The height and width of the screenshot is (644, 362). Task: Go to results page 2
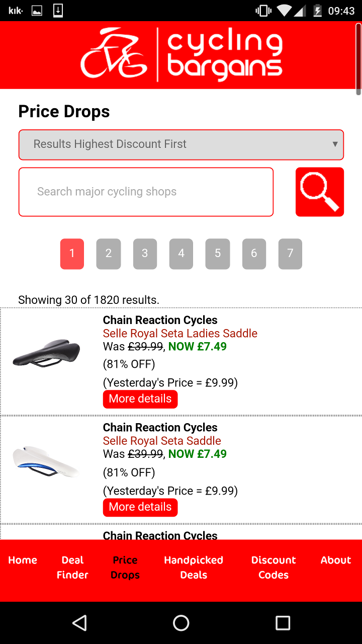(x=109, y=254)
